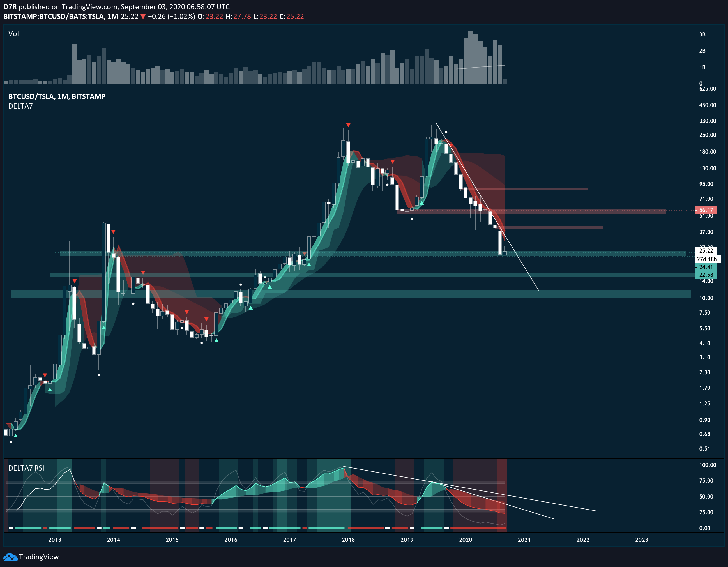The width and height of the screenshot is (728, 567).
Task: Click the 10.00 price scale value
Action: pyautogui.click(x=706, y=298)
